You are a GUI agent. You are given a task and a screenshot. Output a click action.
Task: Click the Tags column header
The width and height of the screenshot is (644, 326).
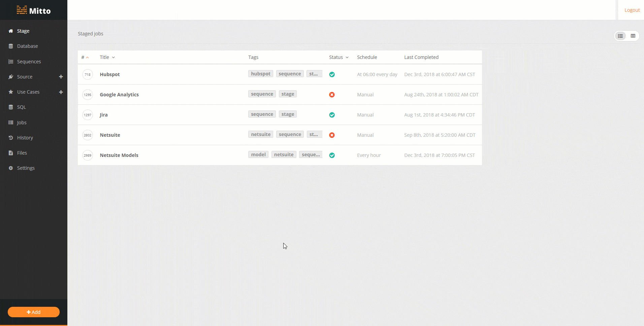pos(253,57)
